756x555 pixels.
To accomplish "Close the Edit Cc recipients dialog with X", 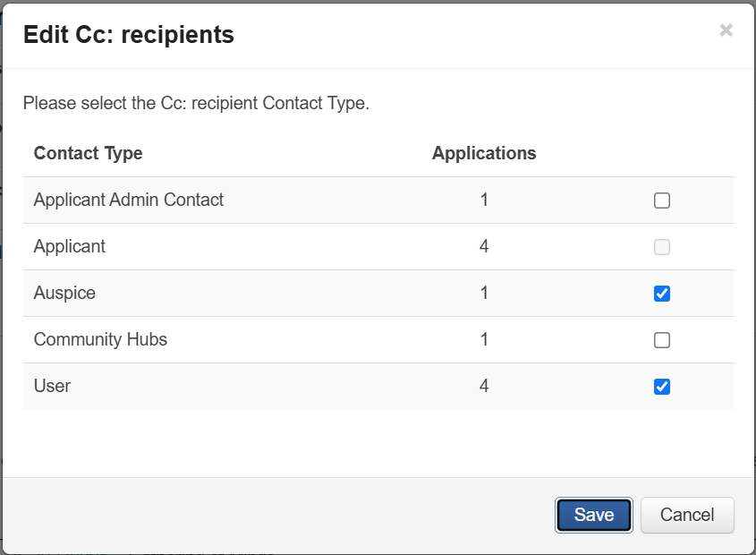I will (x=726, y=30).
